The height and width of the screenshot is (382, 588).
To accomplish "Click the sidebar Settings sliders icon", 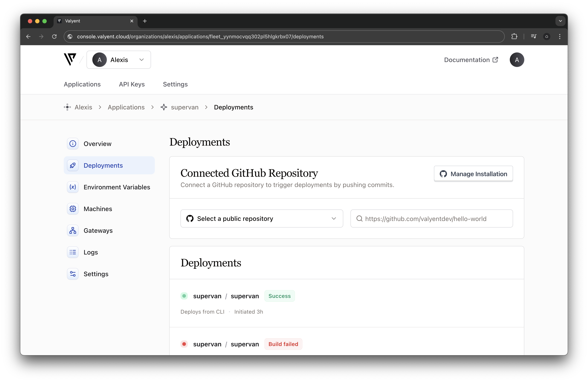I will (73, 274).
